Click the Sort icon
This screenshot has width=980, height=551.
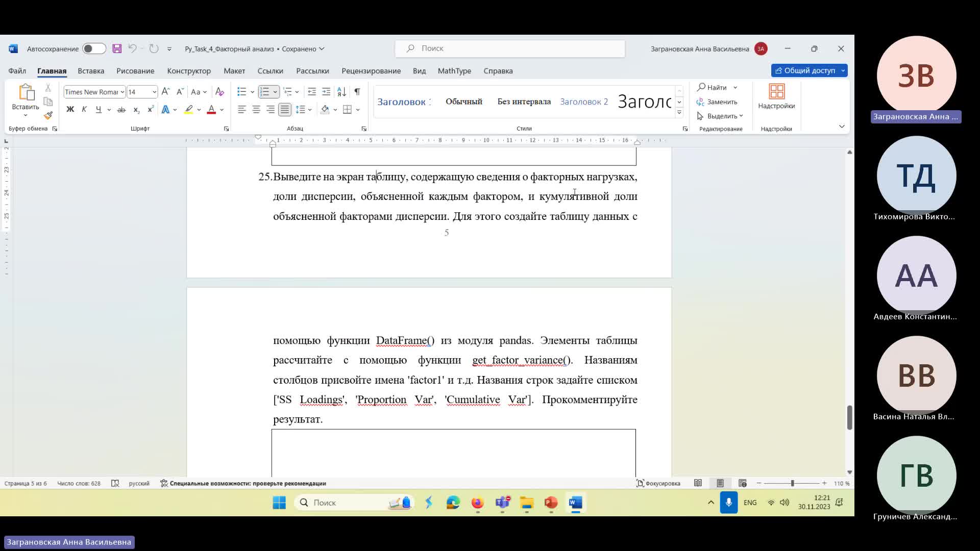point(342,92)
